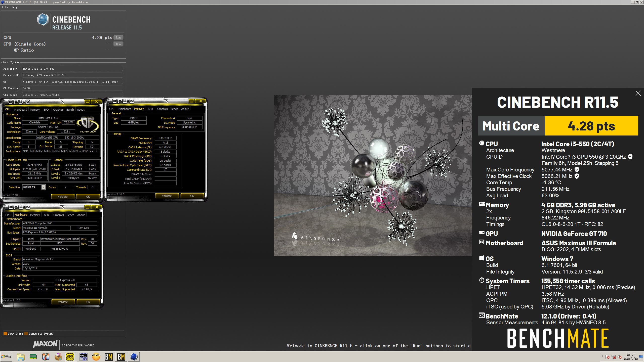The height and width of the screenshot is (362, 644).
Task: Click the Cinebench sphere logo in the header
Action: (43, 20)
